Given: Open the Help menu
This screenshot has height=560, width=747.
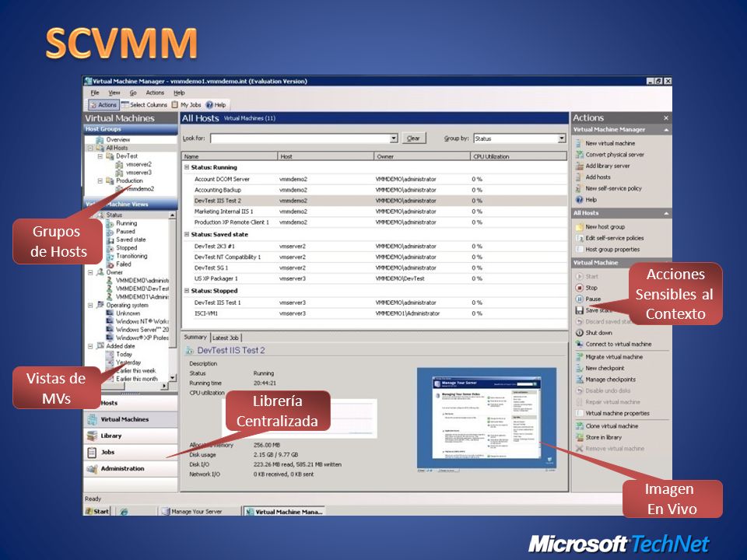Looking at the screenshot, I should [x=179, y=93].
